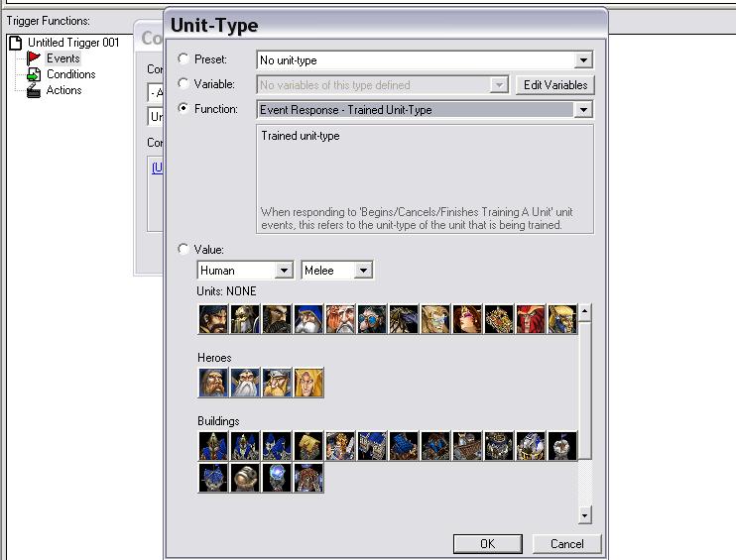Open the Event Response function dropdown

(x=425, y=110)
